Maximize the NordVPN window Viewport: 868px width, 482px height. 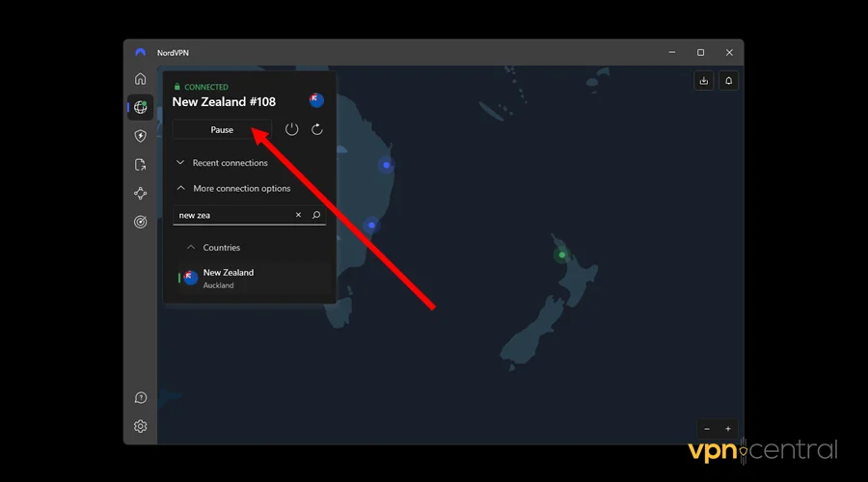point(701,53)
